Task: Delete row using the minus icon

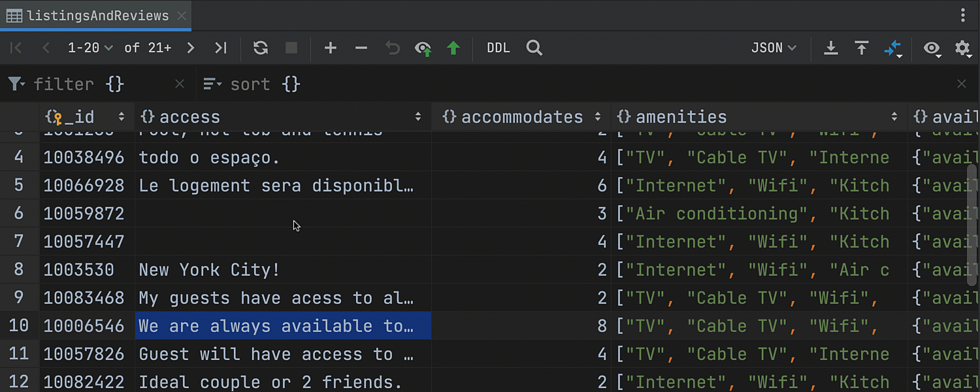Action: tap(361, 48)
